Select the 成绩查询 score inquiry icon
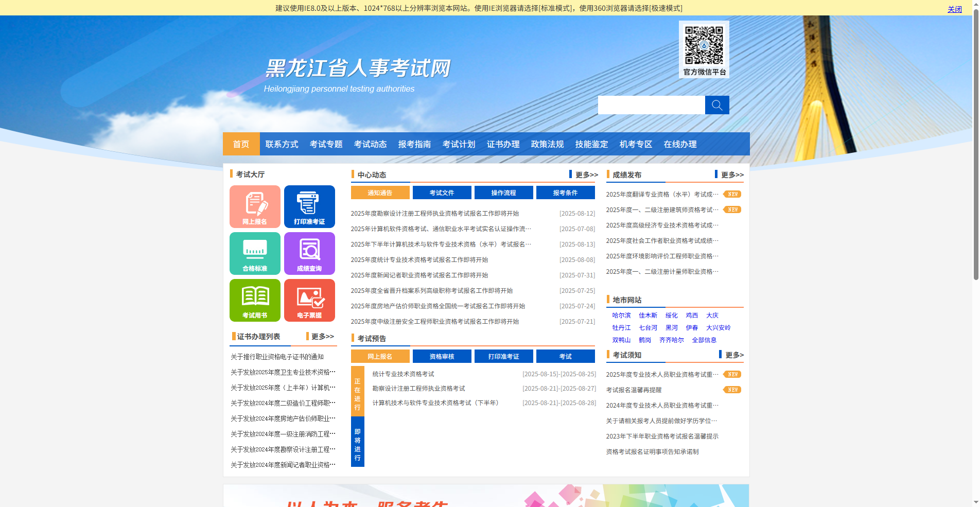Image resolution: width=980 pixels, height=507 pixels. 309,253
